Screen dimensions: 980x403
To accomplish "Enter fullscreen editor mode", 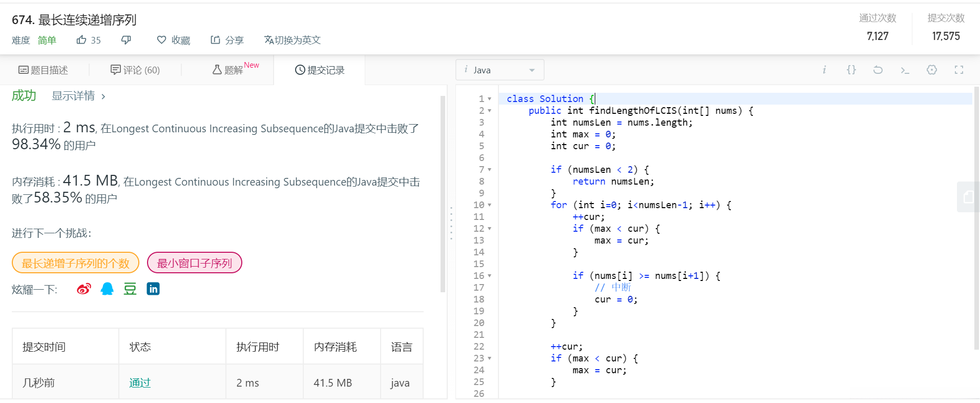I will (959, 70).
